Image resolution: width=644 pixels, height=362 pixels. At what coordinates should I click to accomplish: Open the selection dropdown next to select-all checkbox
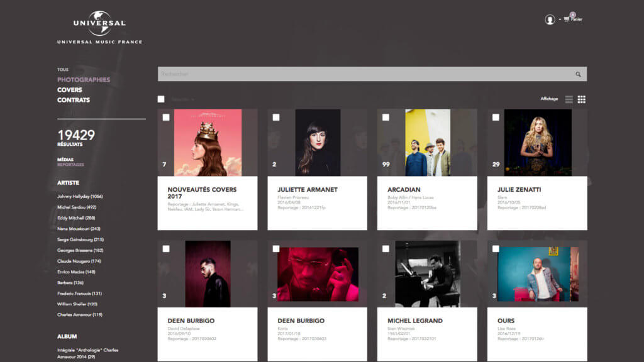click(183, 99)
